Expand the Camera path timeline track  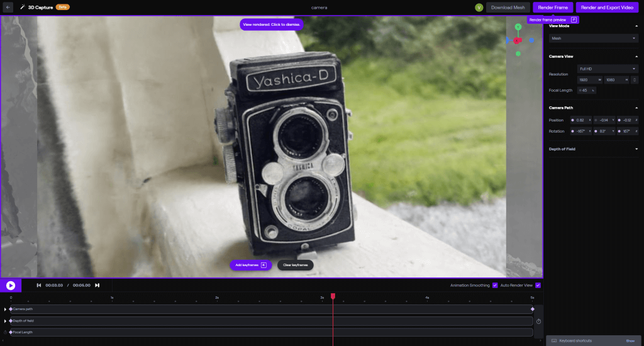coord(5,309)
